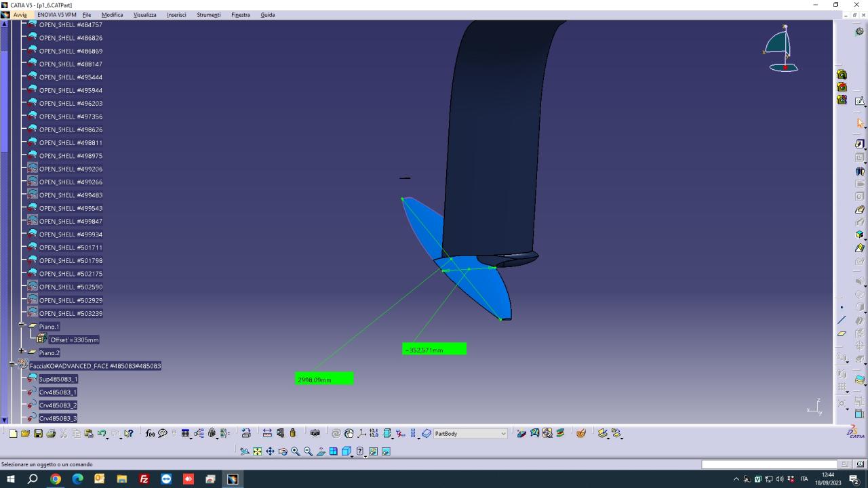Open the Strumenti menu
Viewport: 868px width, 488px height.
(x=208, y=15)
